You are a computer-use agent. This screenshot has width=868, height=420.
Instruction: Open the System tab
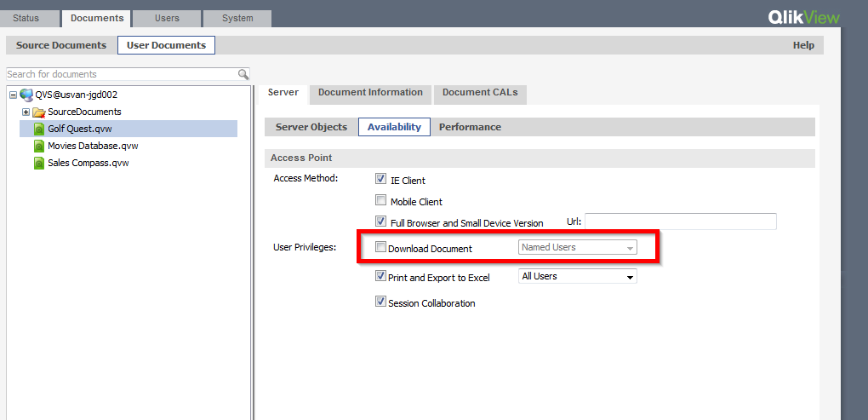237,18
